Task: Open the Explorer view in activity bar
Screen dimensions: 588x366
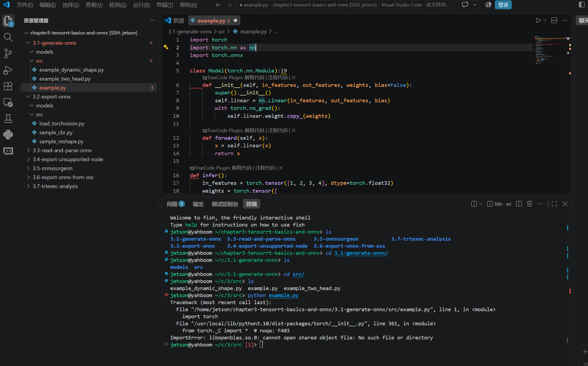Action: pos(8,21)
